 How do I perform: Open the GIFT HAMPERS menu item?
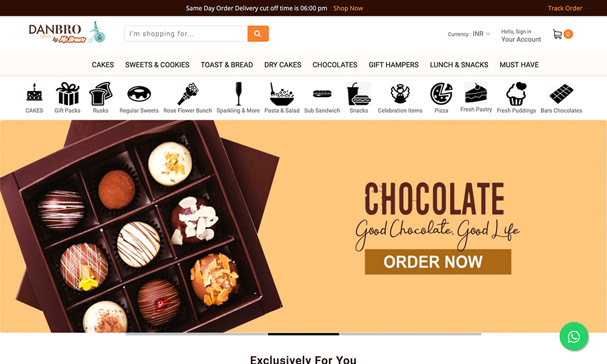pos(393,65)
